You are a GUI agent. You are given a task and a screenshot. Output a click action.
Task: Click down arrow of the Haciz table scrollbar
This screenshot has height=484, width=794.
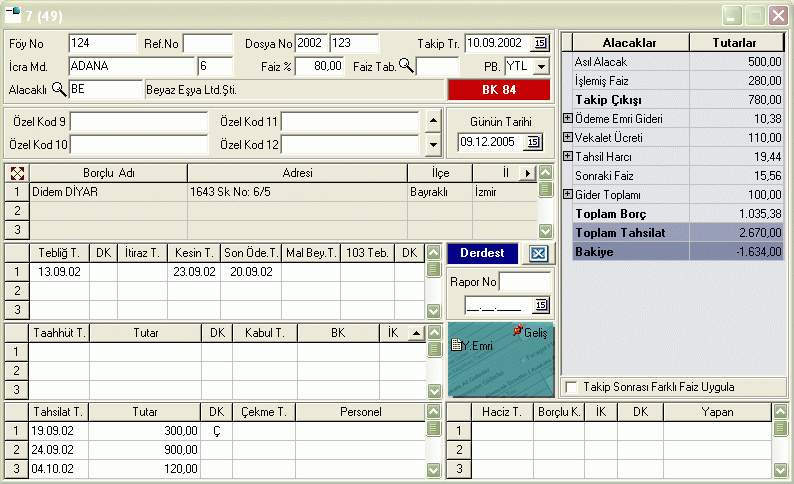(x=780, y=470)
